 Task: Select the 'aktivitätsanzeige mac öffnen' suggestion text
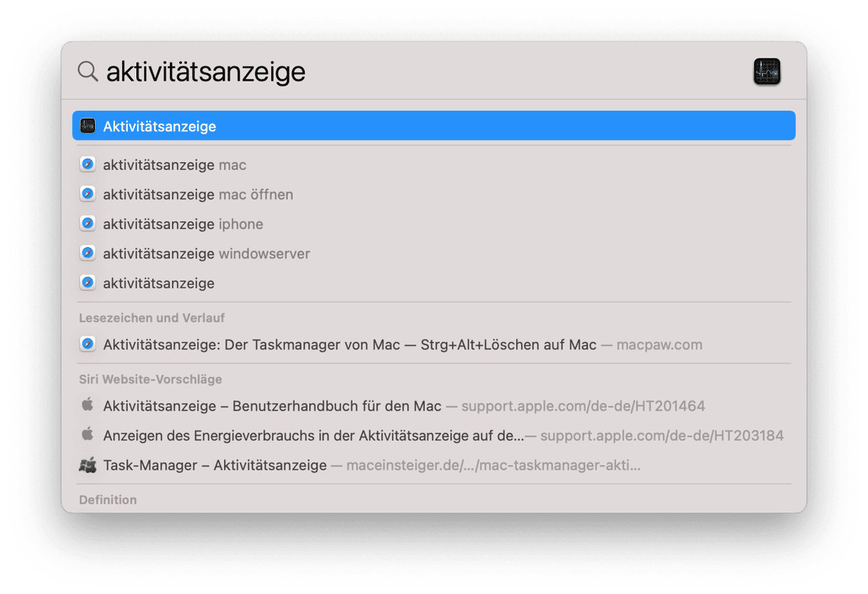point(198,194)
